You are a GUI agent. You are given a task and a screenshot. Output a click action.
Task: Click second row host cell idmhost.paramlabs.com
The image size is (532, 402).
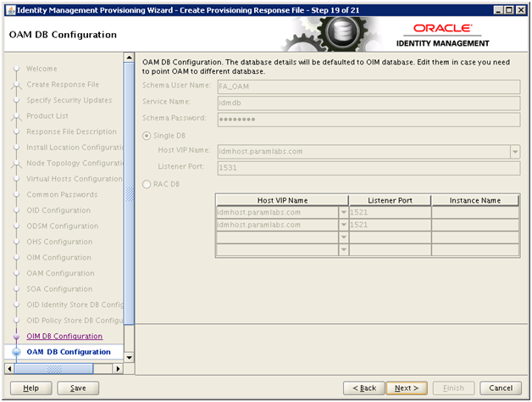277,225
